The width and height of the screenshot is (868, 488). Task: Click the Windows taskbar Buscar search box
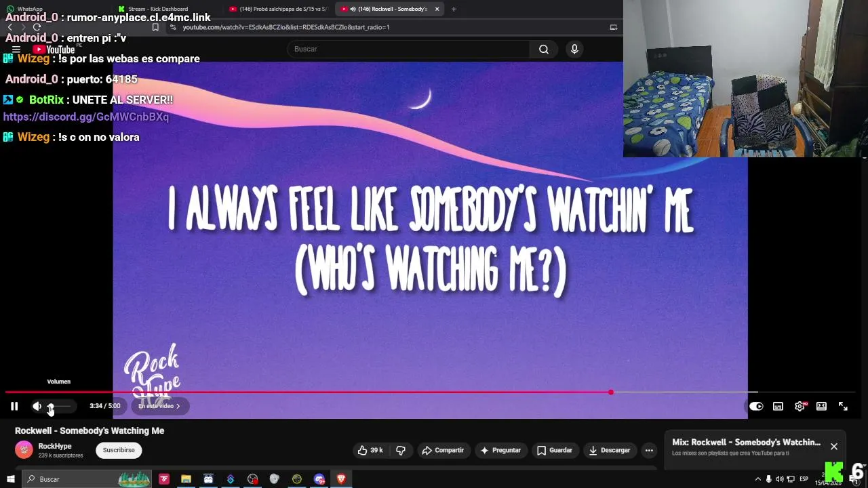tap(87, 479)
